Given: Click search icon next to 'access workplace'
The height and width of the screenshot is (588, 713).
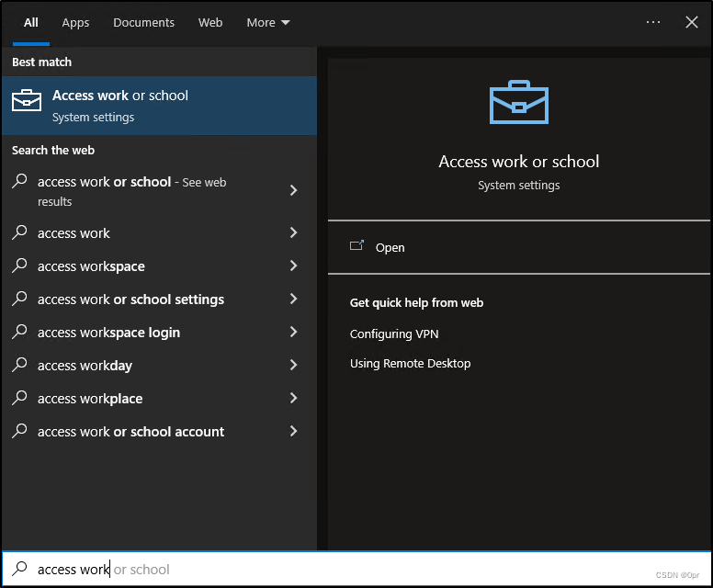Looking at the screenshot, I should point(19,398).
